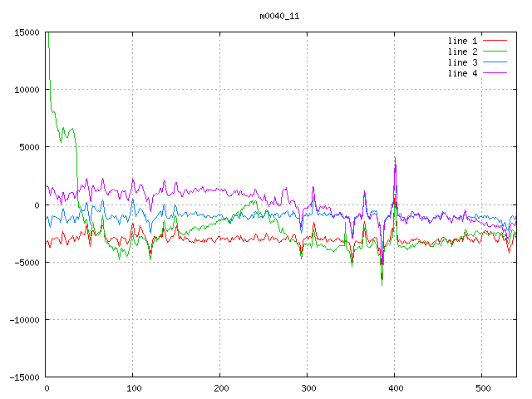
Task: Click the green line 2 legend sample
Action: pos(495,52)
